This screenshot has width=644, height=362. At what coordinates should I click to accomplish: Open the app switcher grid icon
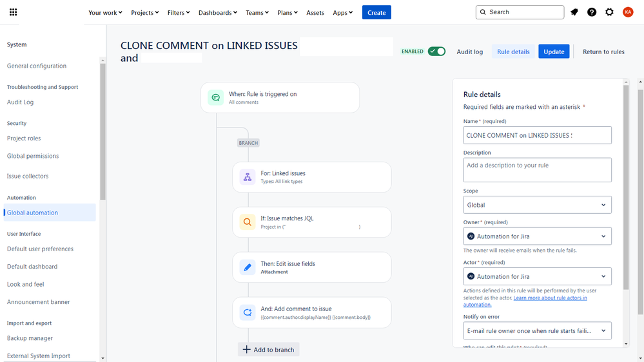(x=13, y=12)
